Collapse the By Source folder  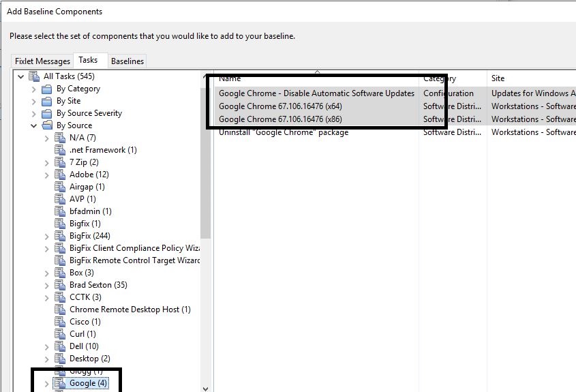pyautogui.click(x=34, y=125)
